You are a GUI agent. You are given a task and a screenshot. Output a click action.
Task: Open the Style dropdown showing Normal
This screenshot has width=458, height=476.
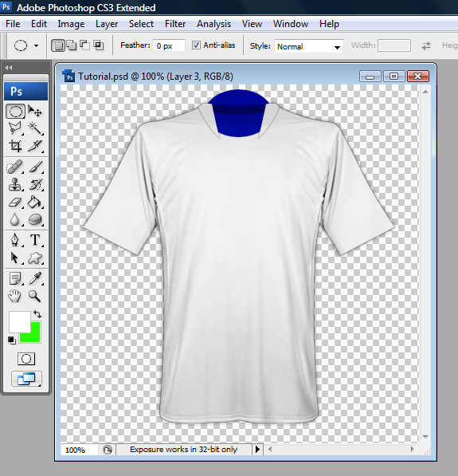point(309,46)
